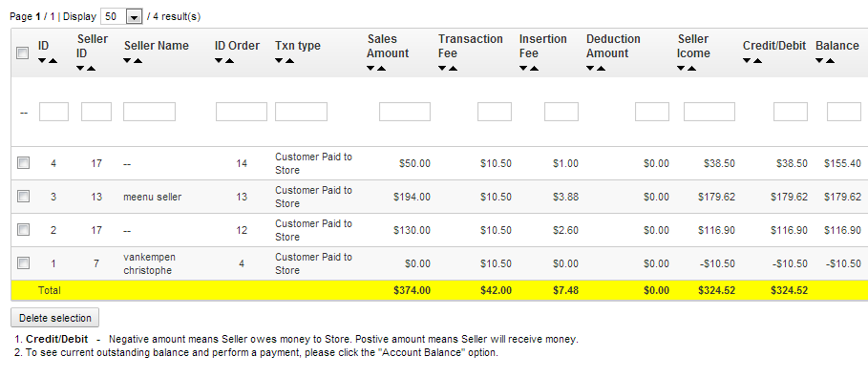
Task: Focus the Insertion Fee filter field
Action: (561, 112)
